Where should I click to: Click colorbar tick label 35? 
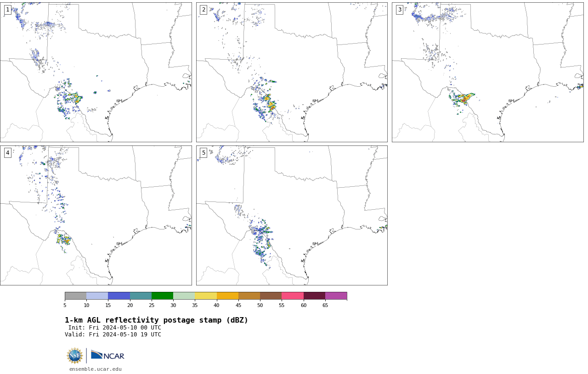[x=195, y=306]
